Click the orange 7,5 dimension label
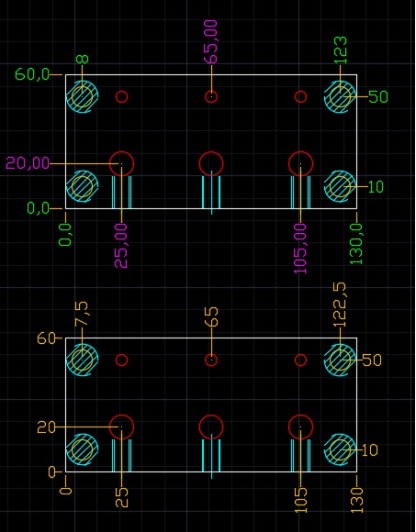This screenshot has height=532, width=416. click(82, 314)
